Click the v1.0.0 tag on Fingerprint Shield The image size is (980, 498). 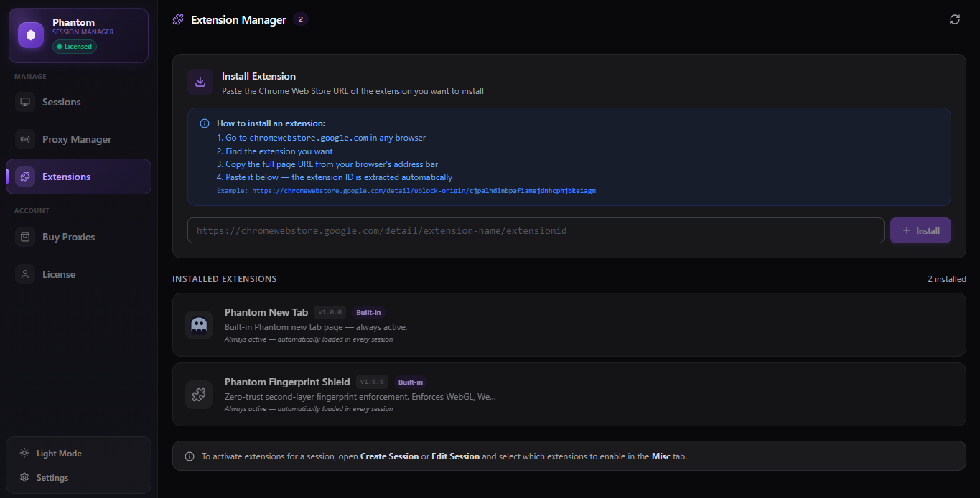pyautogui.click(x=372, y=382)
